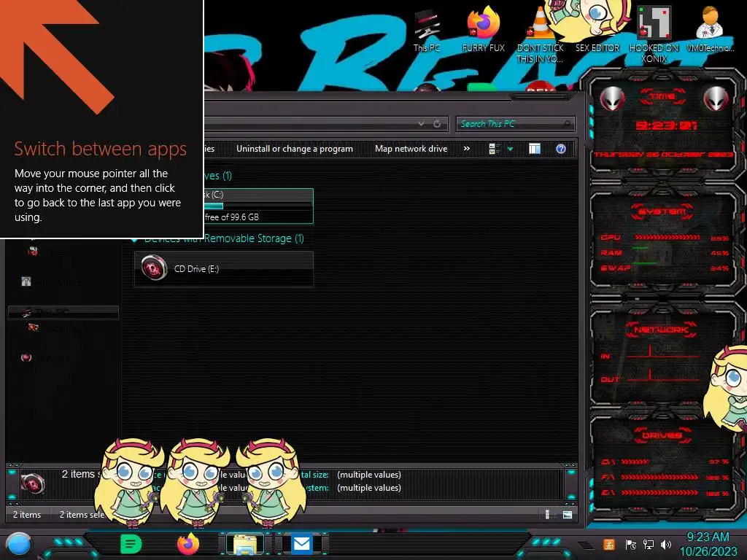Select the Network globe in navigation pane
Viewport: 747px width, 560px height.
coord(26,357)
